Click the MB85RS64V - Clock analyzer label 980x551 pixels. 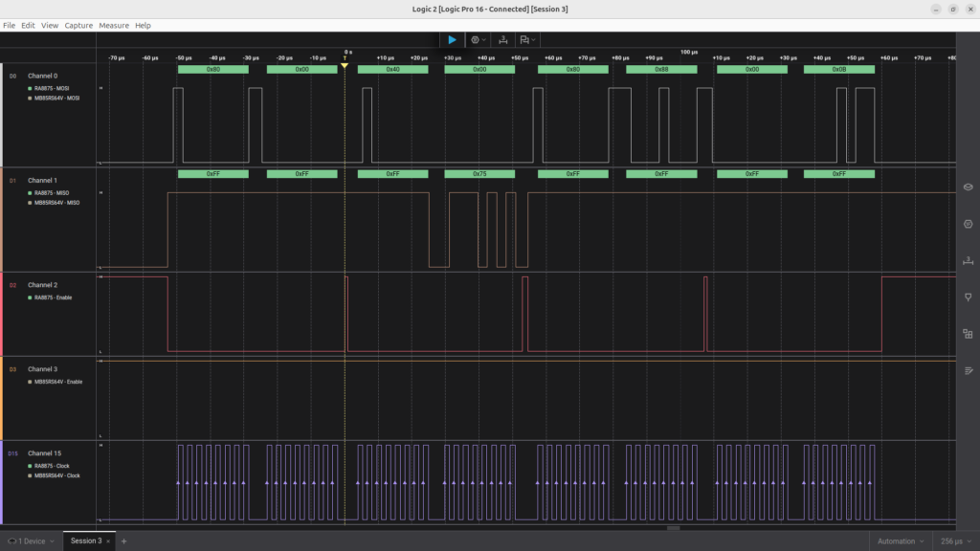(57, 476)
